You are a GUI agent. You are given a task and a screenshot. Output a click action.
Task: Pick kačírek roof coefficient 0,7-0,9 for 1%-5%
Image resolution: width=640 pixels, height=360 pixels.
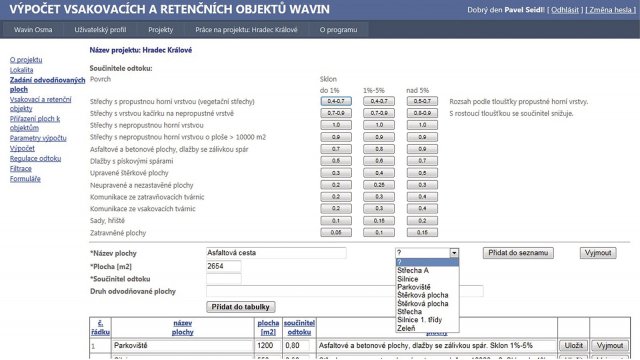379,113
